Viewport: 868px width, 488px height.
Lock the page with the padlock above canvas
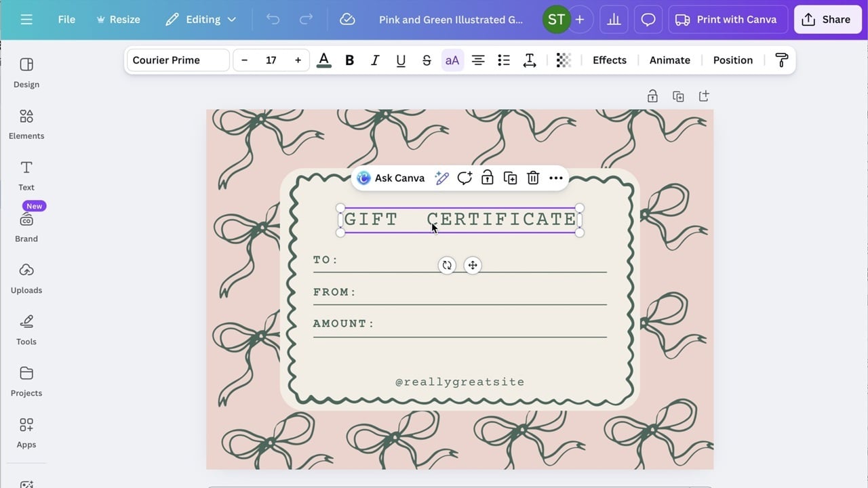click(x=652, y=96)
